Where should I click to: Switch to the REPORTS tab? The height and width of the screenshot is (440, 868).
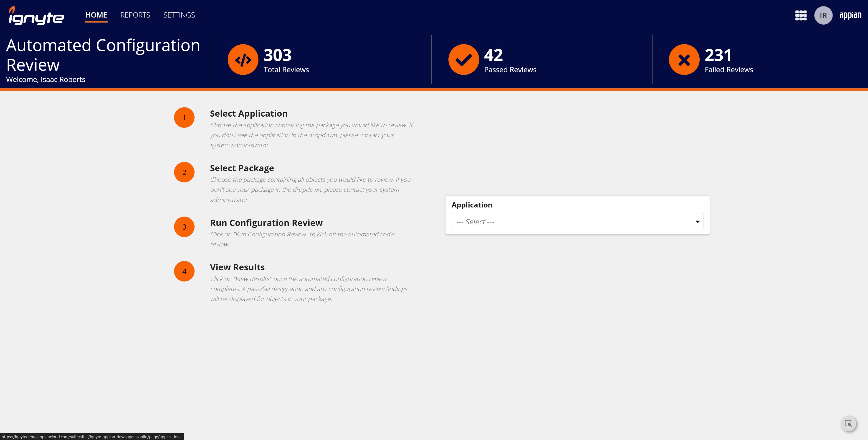(135, 15)
